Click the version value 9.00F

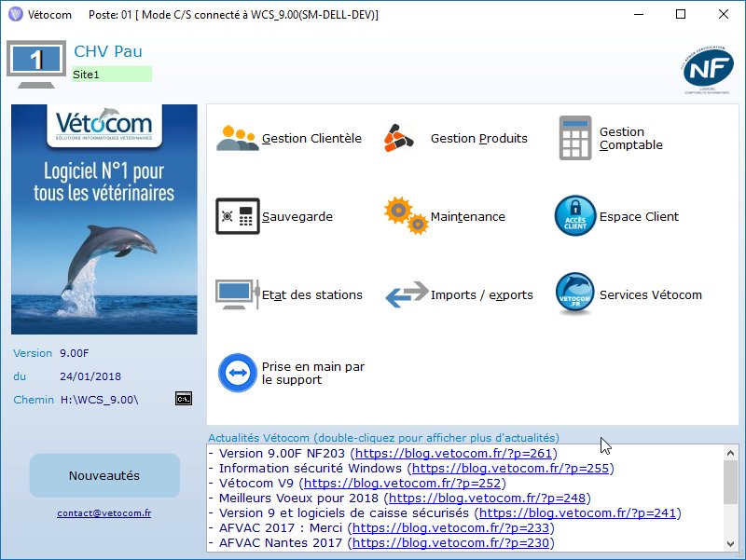75,353
